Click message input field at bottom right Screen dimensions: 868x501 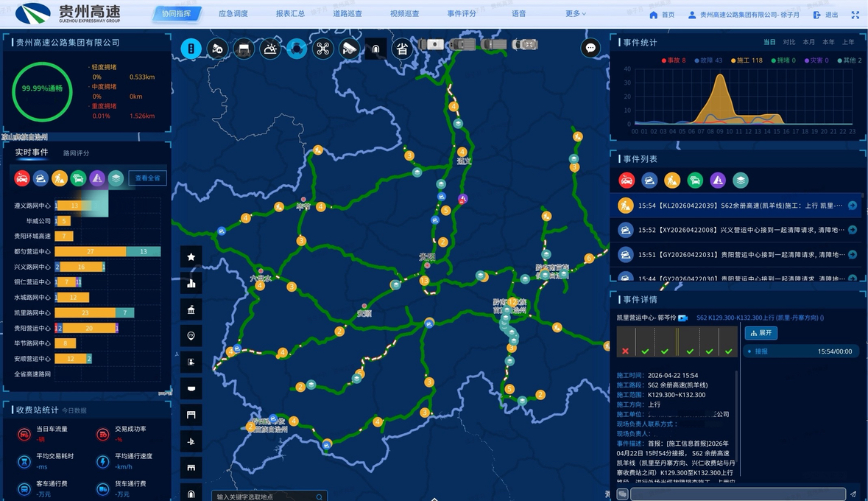tap(738, 494)
